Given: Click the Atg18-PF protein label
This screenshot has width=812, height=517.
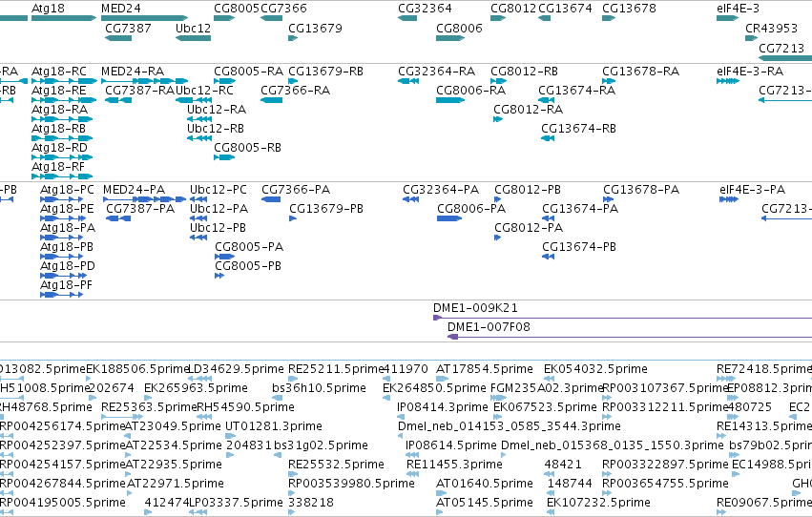Looking at the screenshot, I should 66,285.
